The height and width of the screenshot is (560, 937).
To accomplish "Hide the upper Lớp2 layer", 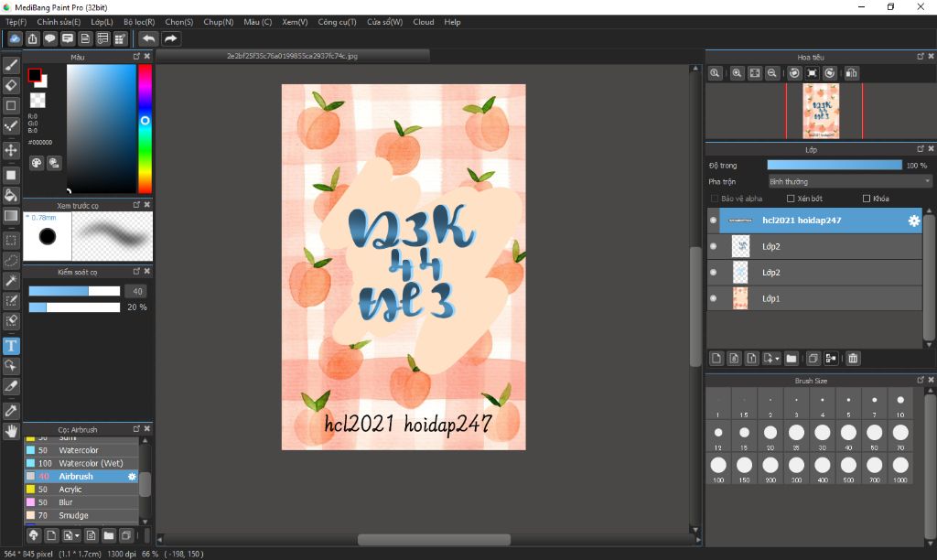I will coord(713,246).
